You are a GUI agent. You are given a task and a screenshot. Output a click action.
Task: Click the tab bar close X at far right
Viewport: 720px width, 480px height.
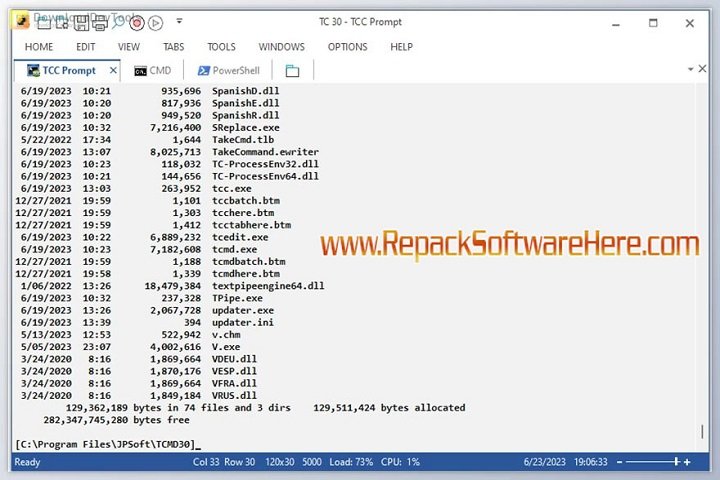pos(702,68)
